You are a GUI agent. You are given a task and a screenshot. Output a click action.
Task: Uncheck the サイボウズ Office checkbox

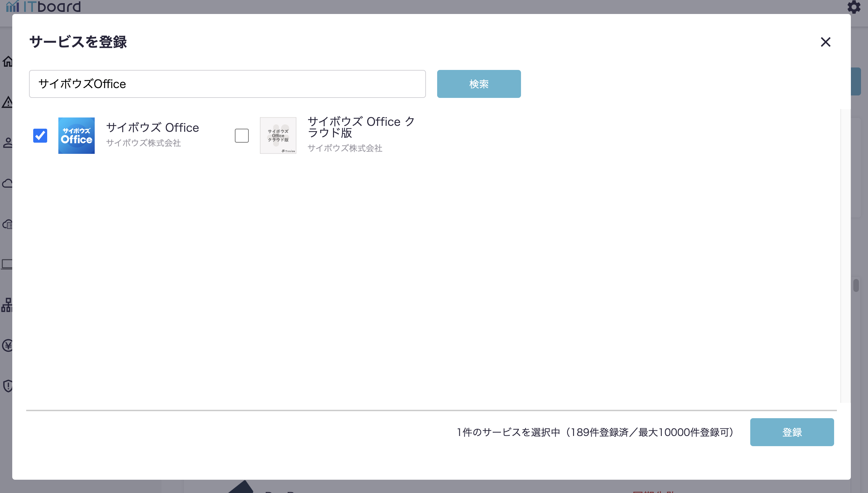point(40,136)
